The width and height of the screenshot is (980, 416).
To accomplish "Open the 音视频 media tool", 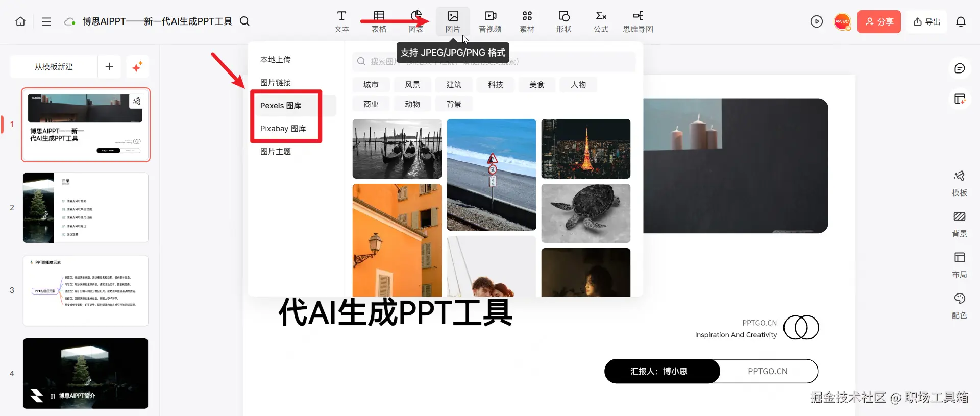I will click(490, 22).
